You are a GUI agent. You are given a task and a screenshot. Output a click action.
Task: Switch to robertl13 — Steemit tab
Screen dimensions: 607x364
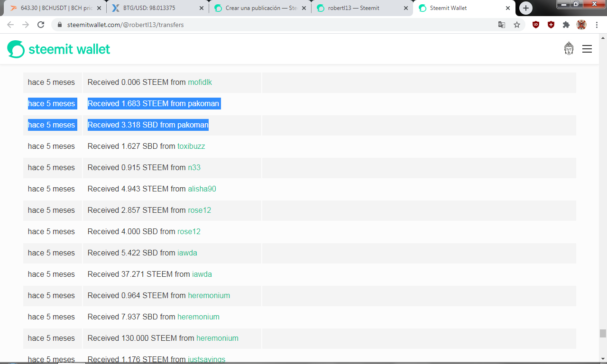[362, 8]
